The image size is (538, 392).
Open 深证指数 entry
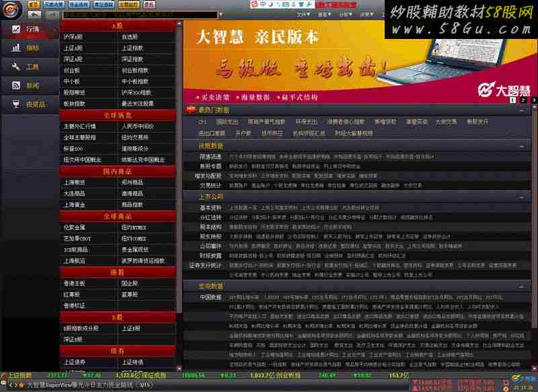pos(132,59)
